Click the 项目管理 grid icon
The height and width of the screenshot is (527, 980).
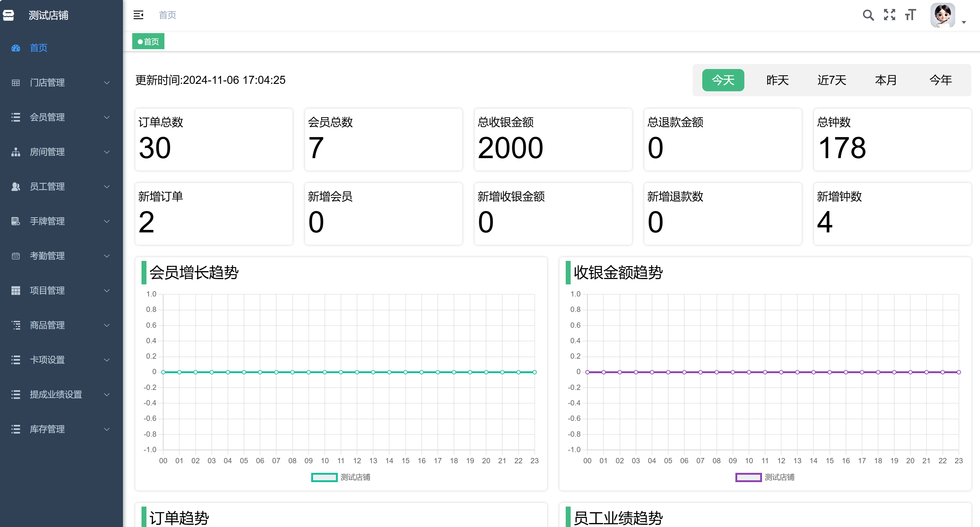(15, 291)
